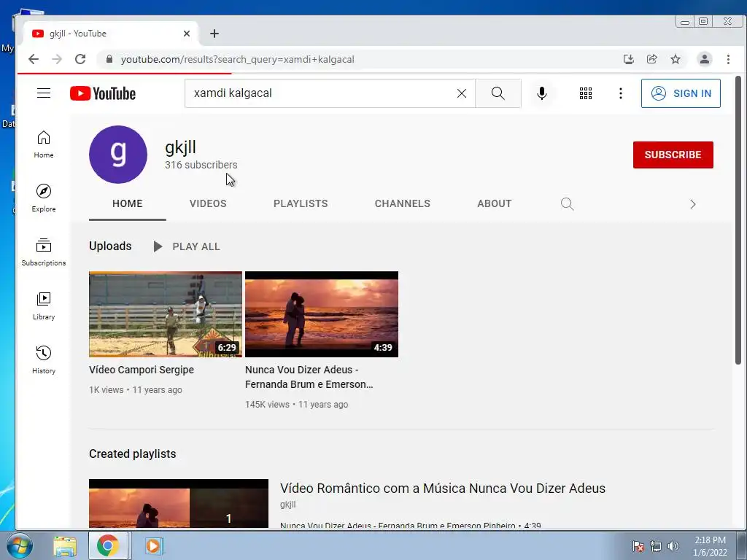Open History in the sidebar
This screenshot has width=747, height=560.
pyautogui.click(x=44, y=359)
